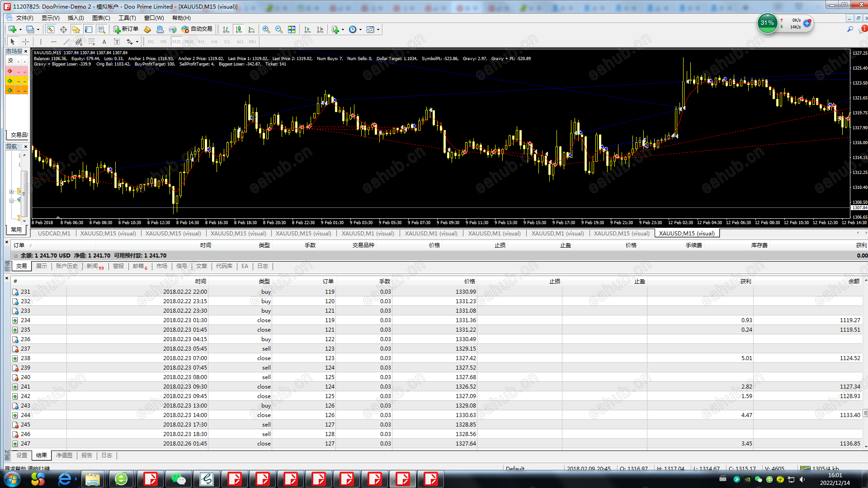The image size is (868, 488).
Task: Open the signals icon in toolbar
Action: 172,29
